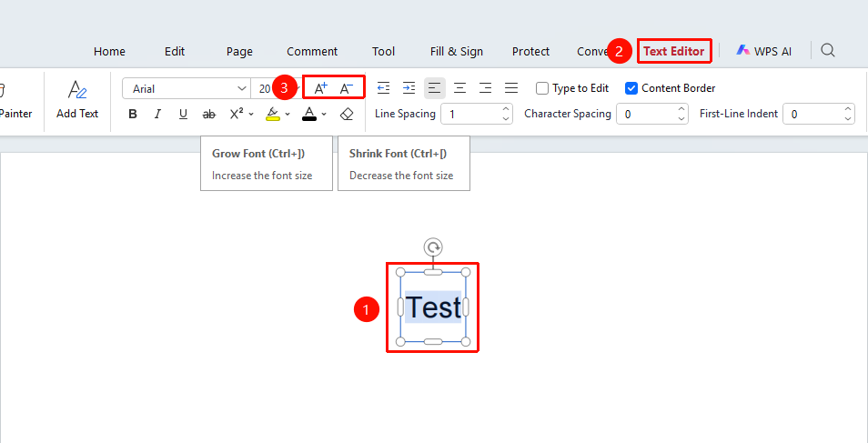
Task: Switch to the Page tab
Action: pos(239,52)
